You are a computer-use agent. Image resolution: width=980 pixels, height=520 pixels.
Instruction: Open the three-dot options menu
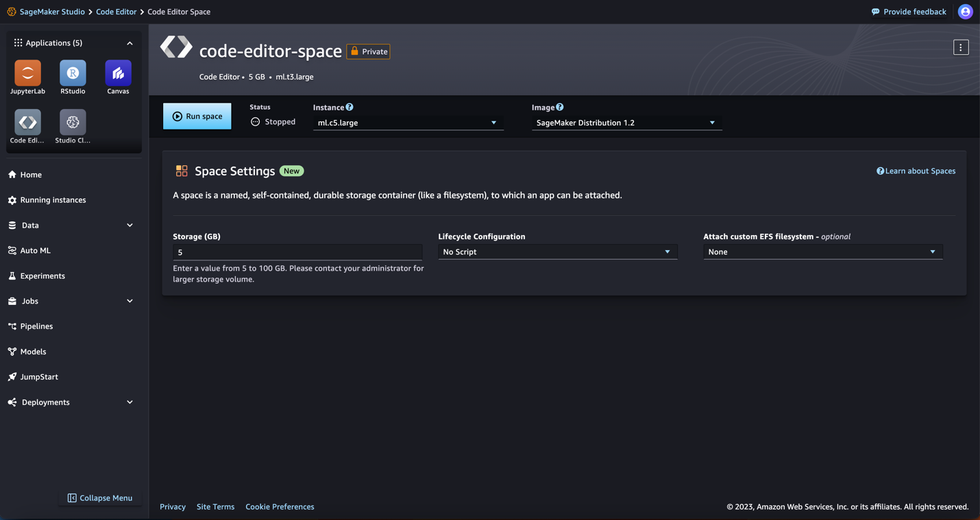961,47
